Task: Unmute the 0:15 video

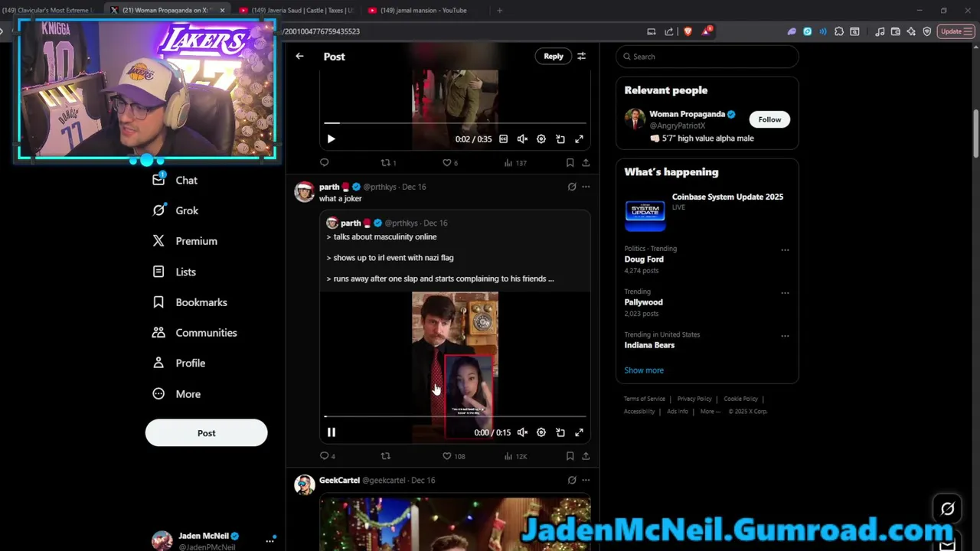Action: click(522, 432)
